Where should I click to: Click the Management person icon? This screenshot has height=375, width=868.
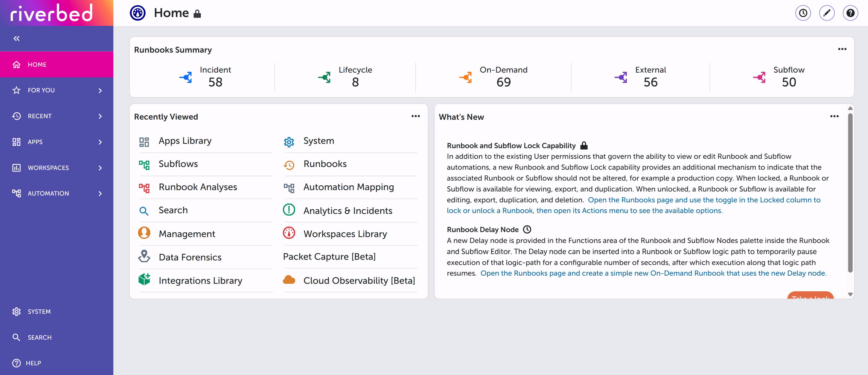(144, 233)
